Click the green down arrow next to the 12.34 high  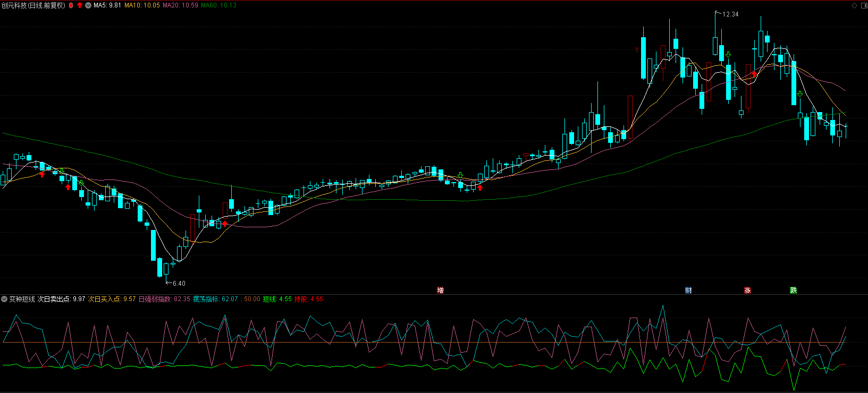[x=728, y=55]
